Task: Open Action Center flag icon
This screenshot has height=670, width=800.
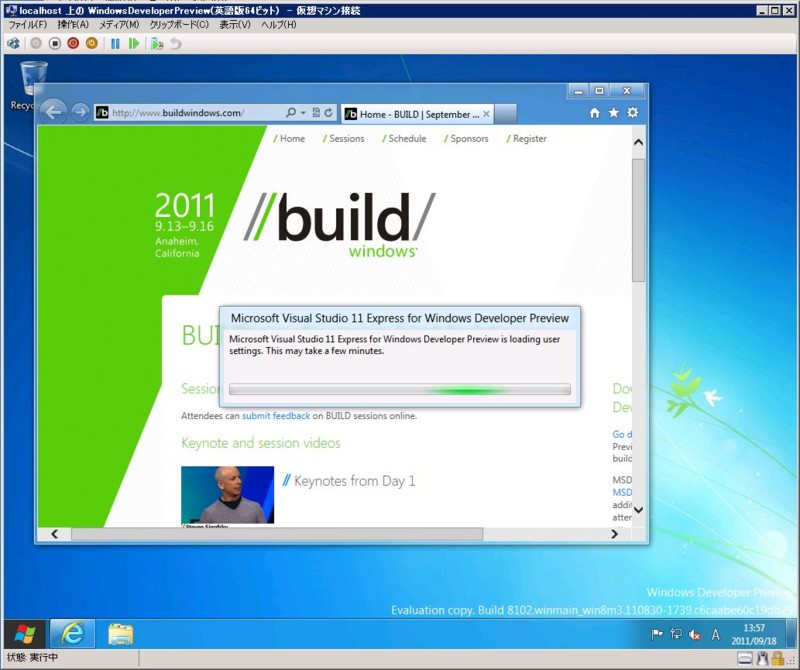Action: [x=657, y=634]
